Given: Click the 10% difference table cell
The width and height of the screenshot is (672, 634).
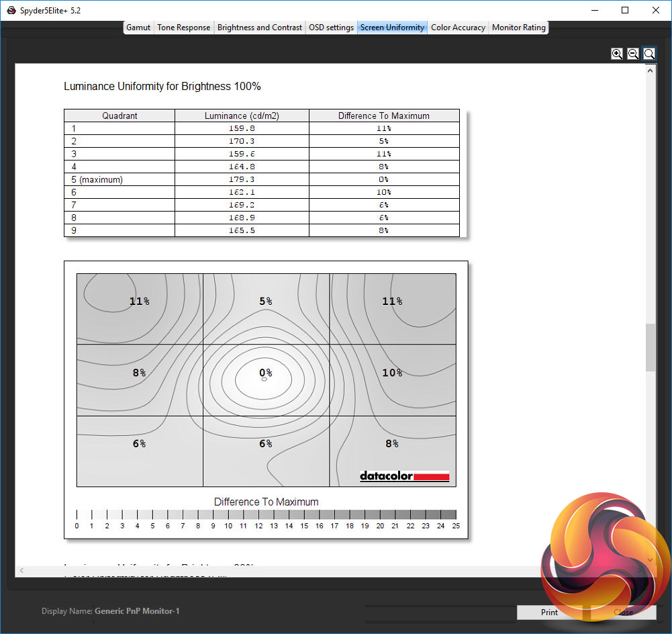Looking at the screenshot, I should coord(383,192).
